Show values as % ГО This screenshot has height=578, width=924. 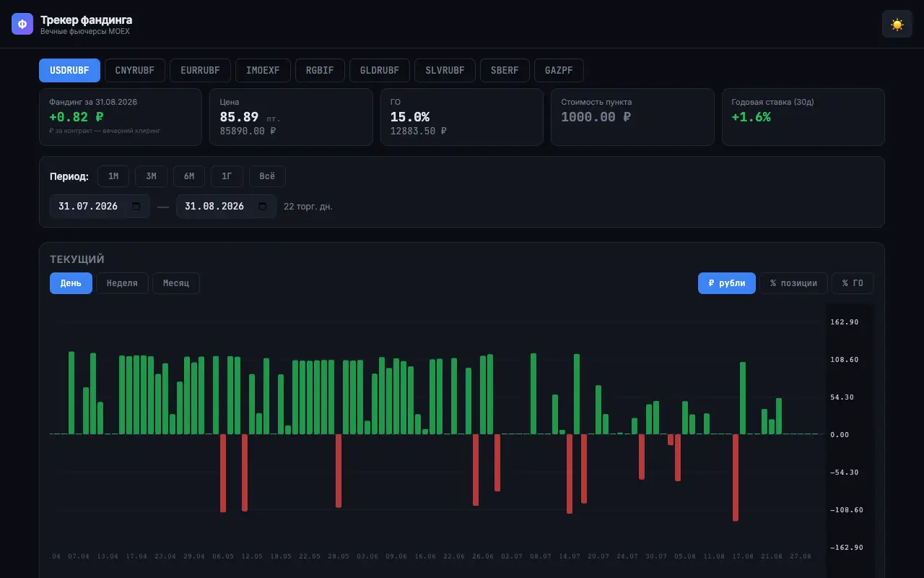pos(853,283)
